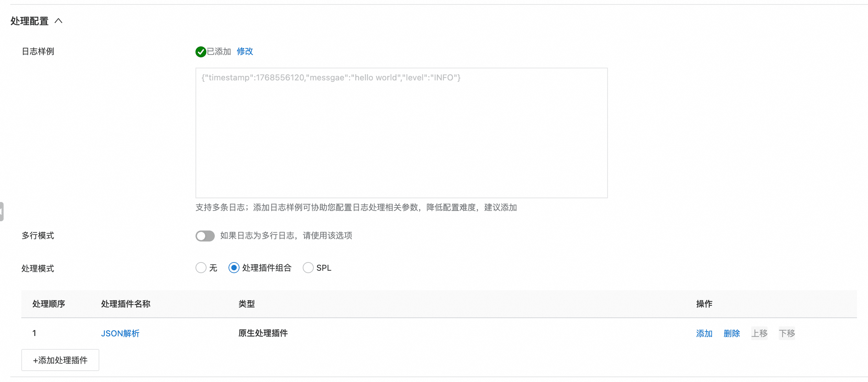Click the 类型 column header
The image size is (868, 382).
coord(247,304)
